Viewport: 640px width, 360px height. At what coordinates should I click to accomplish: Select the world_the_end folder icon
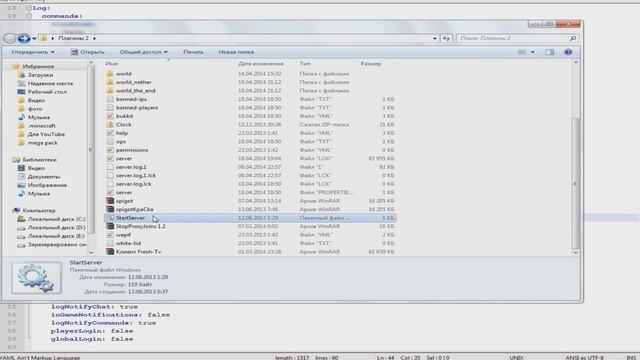coord(110,91)
